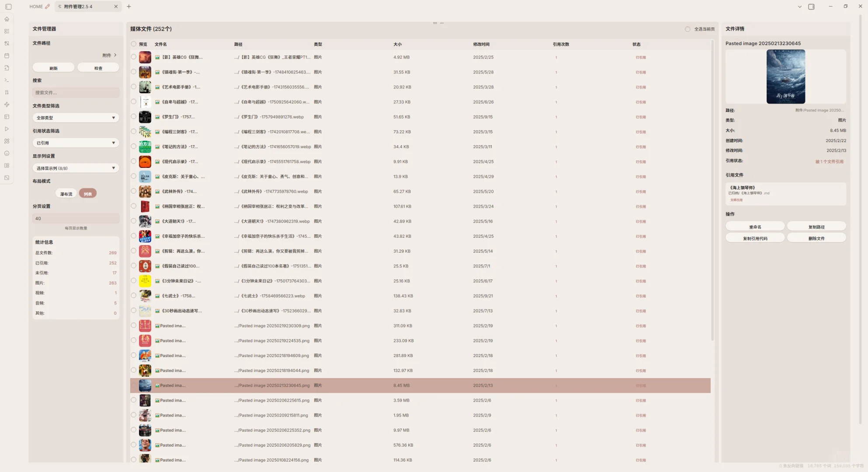The image size is (868, 472).
Task: Click the 刷新 refresh button
Action: click(x=53, y=68)
